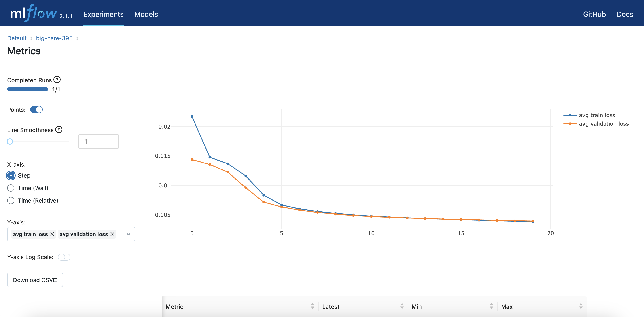Open the Models tab
The height and width of the screenshot is (317, 644).
click(x=146, y=14)
